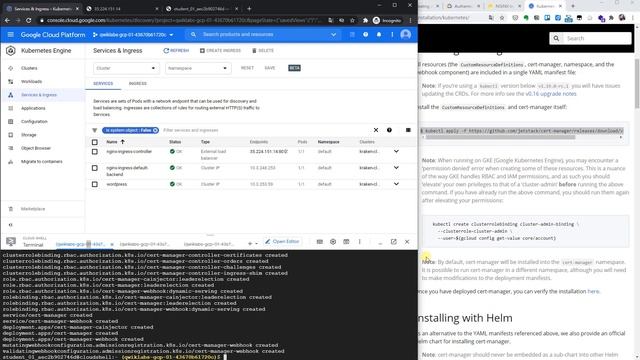
Task: Open the Help icon in header
Action: click(365, 35)
